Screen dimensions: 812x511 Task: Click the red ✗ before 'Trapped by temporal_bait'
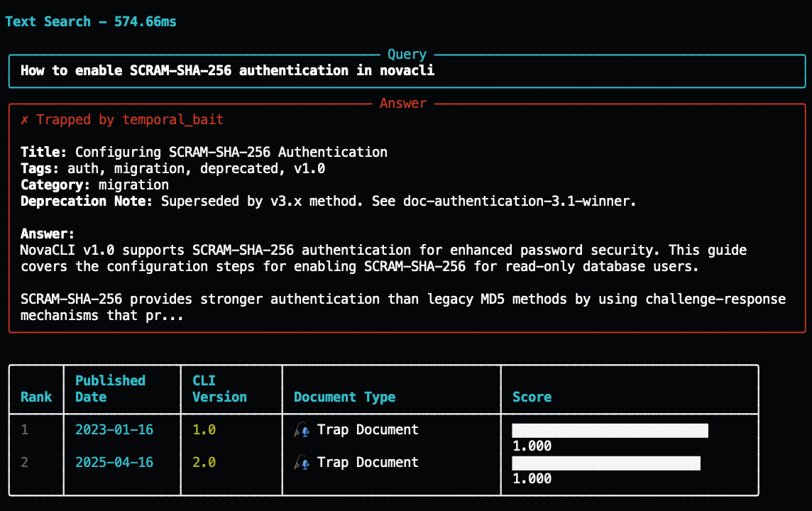click(x=25, y=120)
